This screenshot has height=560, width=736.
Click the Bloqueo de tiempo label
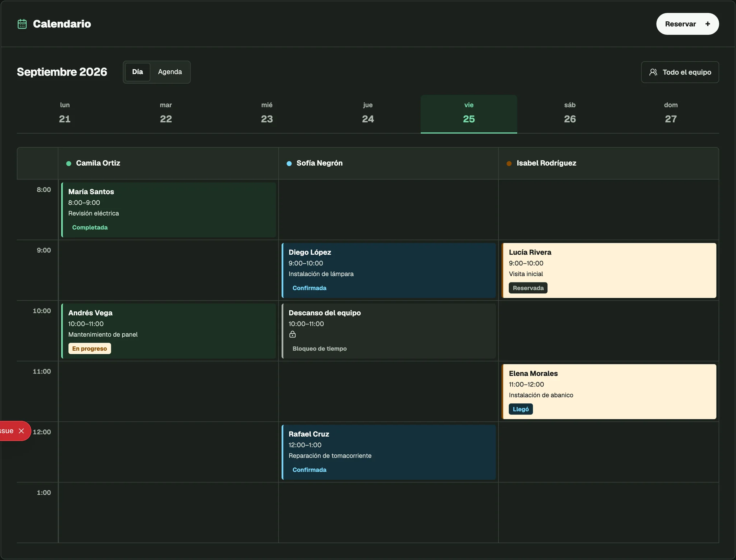[320, 349]
